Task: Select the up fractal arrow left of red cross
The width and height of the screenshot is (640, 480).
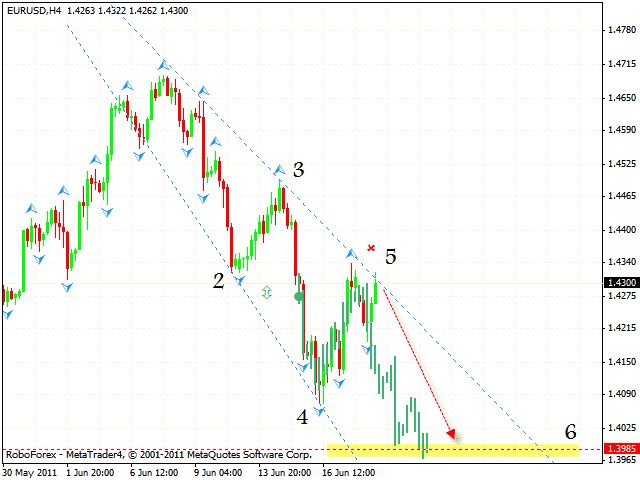Action: pos(351,253)
